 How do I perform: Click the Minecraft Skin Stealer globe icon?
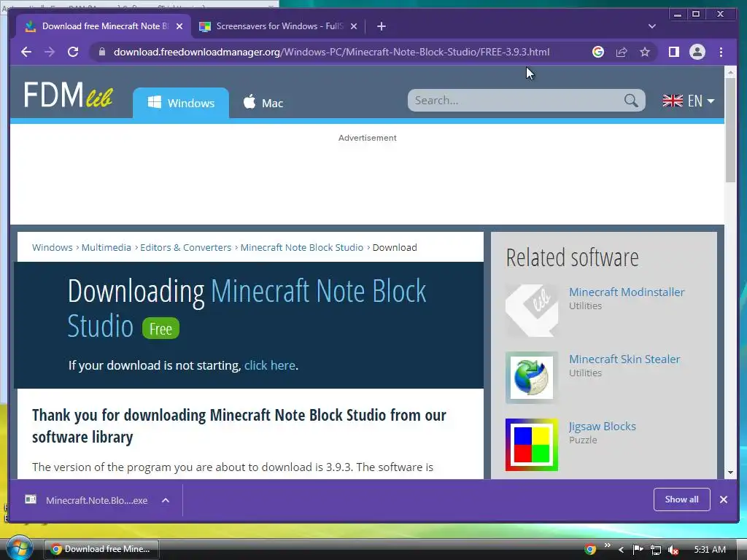(x=532, y=378)
